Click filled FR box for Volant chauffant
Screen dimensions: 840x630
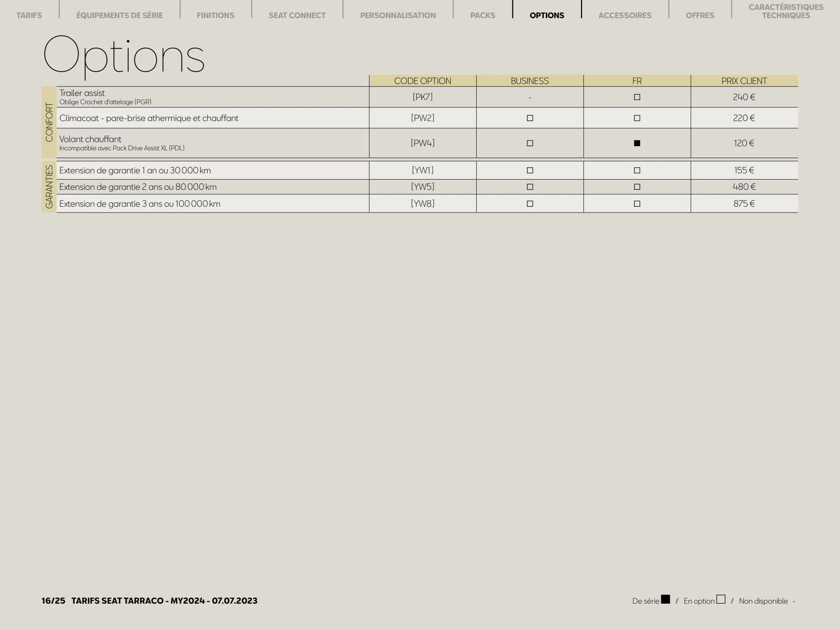[637, 143]
